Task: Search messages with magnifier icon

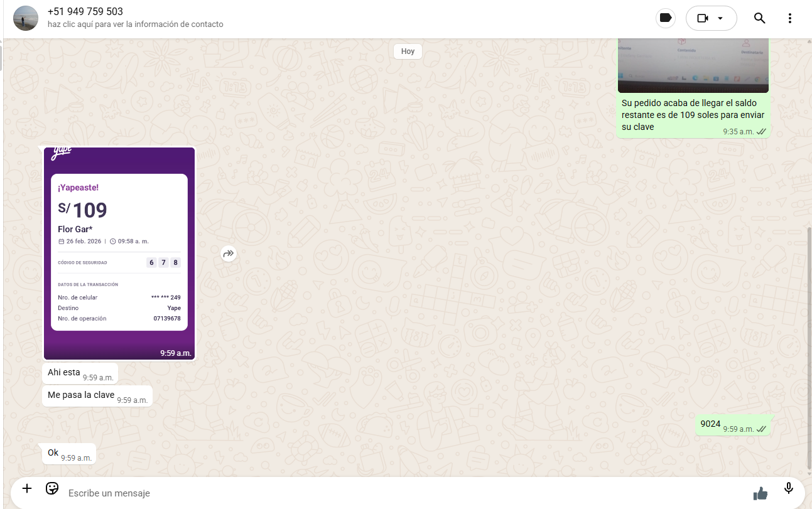Action: [x=759, y=18]
